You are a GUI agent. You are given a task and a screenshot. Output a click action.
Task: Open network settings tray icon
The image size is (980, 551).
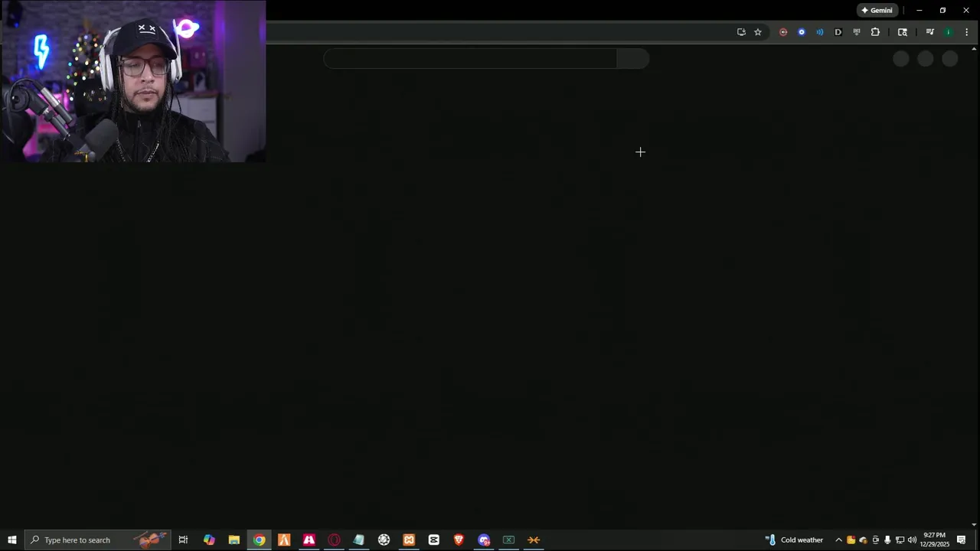pos(900,540)
